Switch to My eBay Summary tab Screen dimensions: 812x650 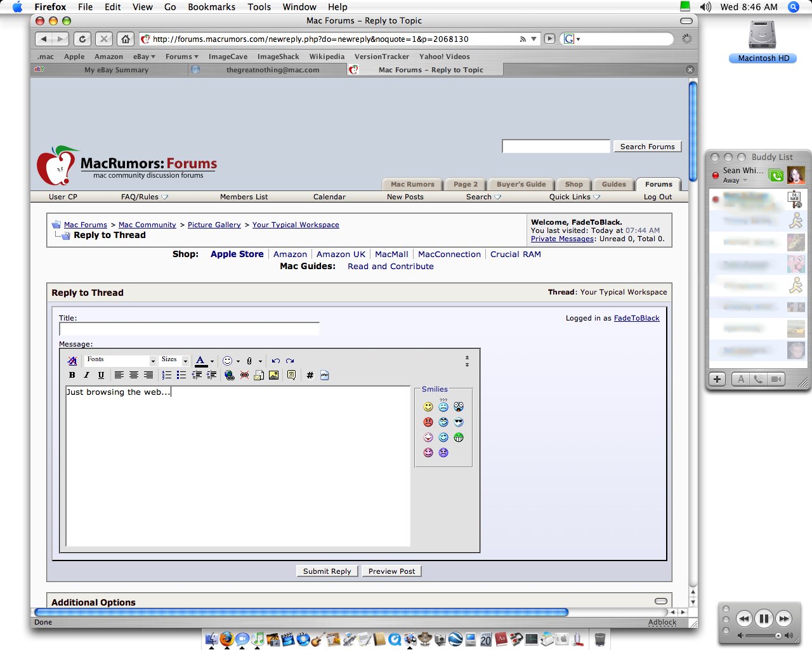[x=116, y=70]
